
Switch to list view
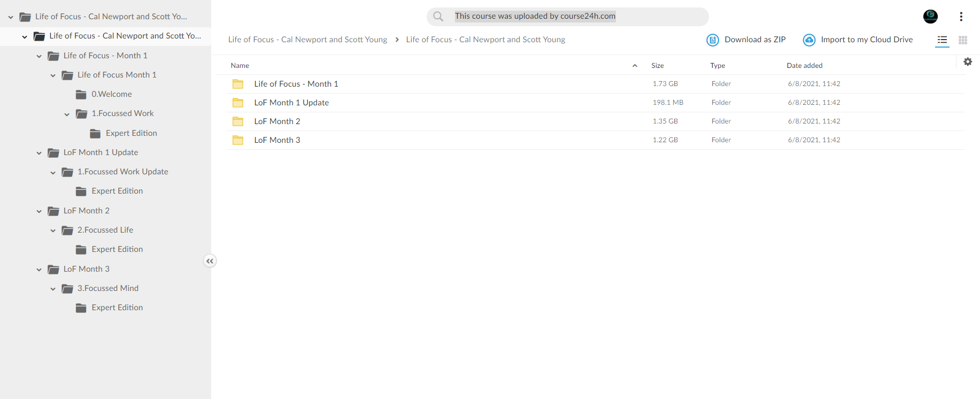(942, 40)
